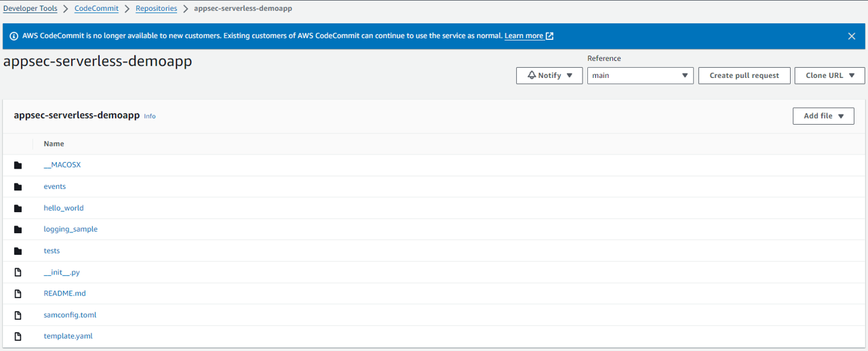Open the __init__.py file
The image size is (868, 351).
pos(62,272)
